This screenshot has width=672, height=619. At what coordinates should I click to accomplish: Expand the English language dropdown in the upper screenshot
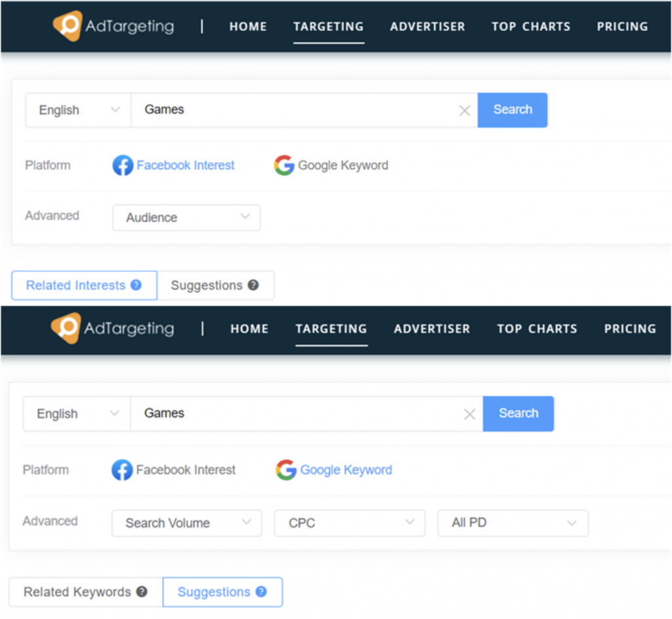[79, 110]
